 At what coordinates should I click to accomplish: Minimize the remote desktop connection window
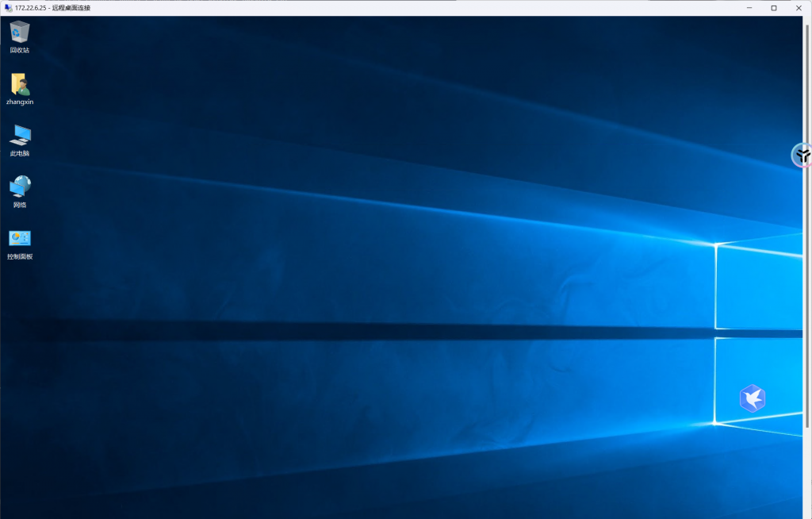click(x=749, y=8)
